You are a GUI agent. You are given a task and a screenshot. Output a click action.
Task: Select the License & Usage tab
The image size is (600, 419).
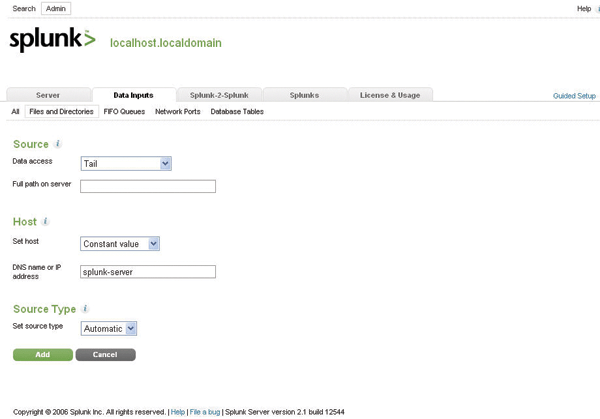click(x=391, y=95)
